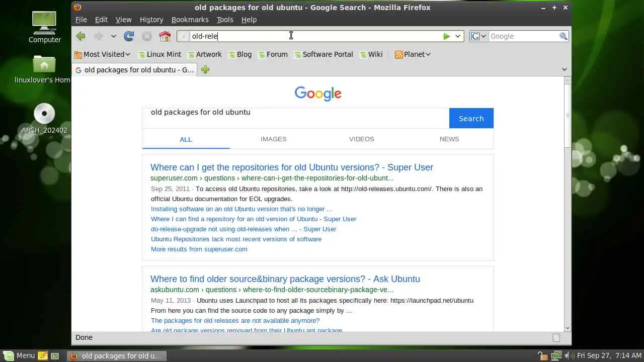Open the ARCH_202402 disc icon
The image size is (644, 362).
click(44, 119)
